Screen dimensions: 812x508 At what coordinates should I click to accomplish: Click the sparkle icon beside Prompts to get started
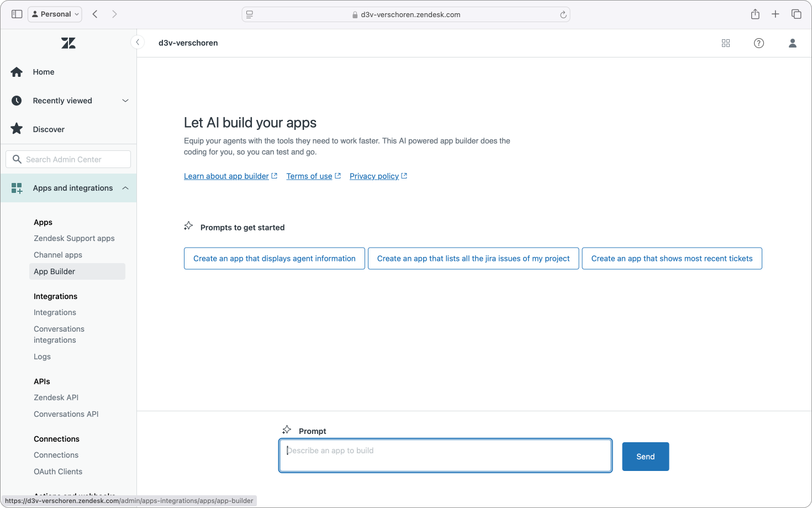[x=188, y=226]
